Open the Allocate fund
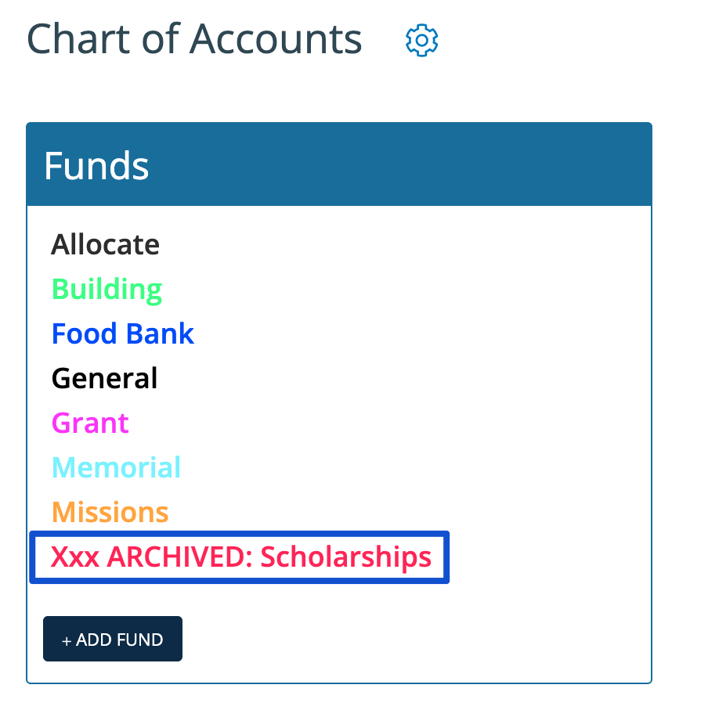 106,244
